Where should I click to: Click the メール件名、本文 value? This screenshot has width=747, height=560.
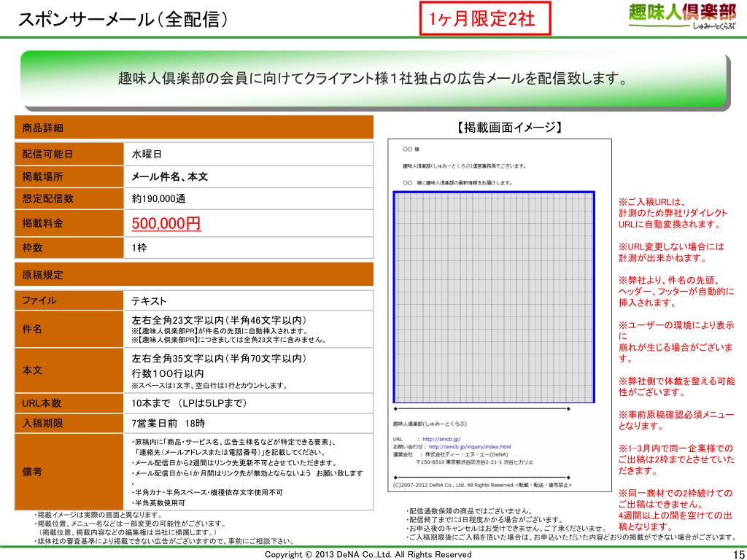pos(169,176)
